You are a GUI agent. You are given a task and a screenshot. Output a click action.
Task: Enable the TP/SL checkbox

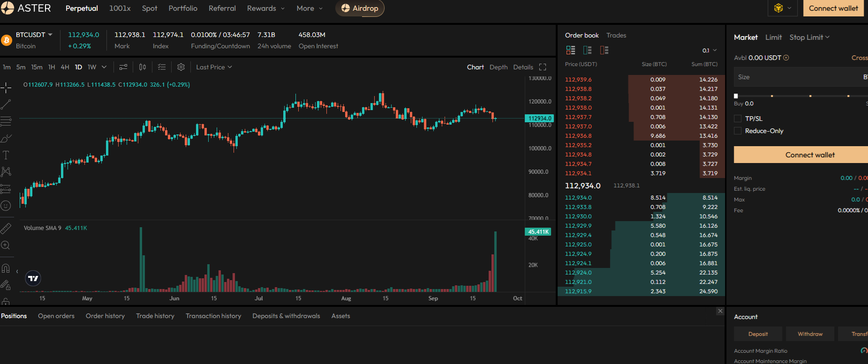click(738, 119)
